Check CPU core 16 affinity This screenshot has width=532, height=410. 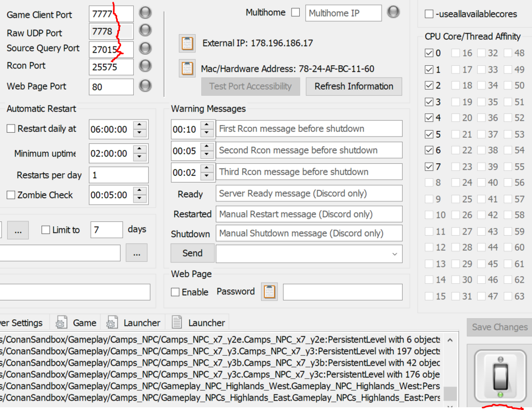pyautogui.click(x=456, y=53)
